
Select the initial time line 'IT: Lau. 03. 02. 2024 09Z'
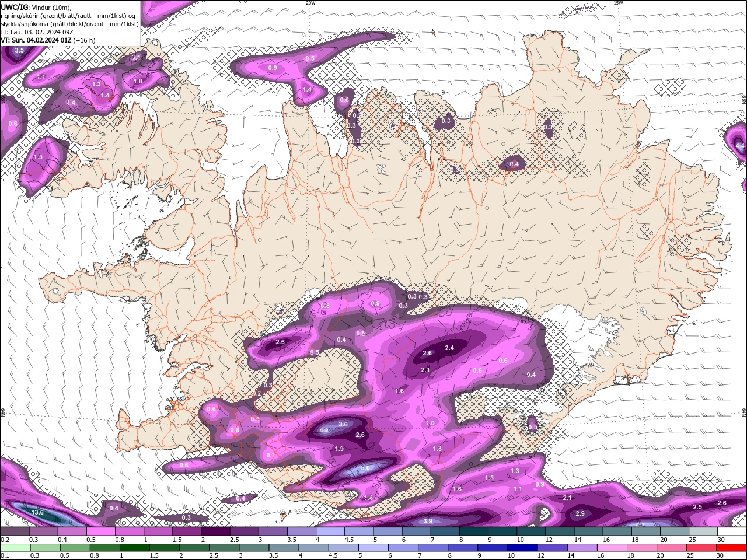pyautogui.click(x=37, y=32)
